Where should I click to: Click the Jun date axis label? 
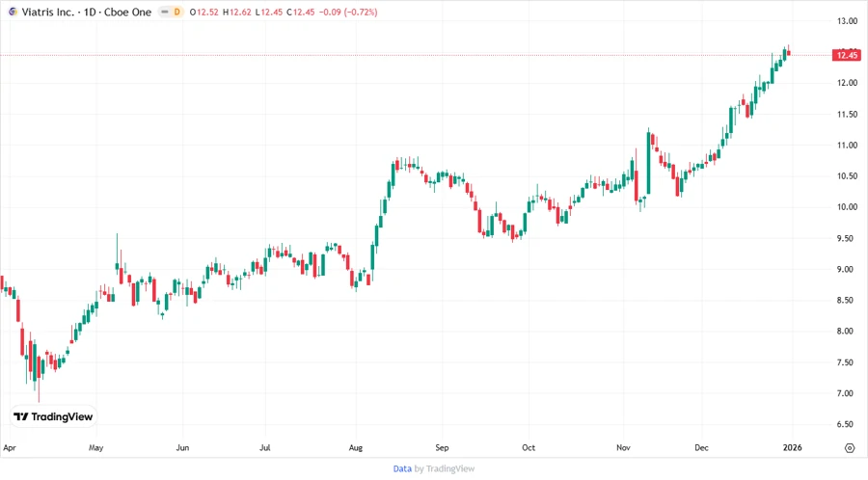coord(182,448)
